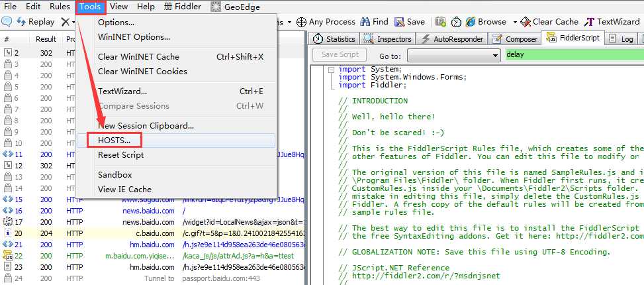Choose WinINET Options... menu entry

tap(176, 37)
